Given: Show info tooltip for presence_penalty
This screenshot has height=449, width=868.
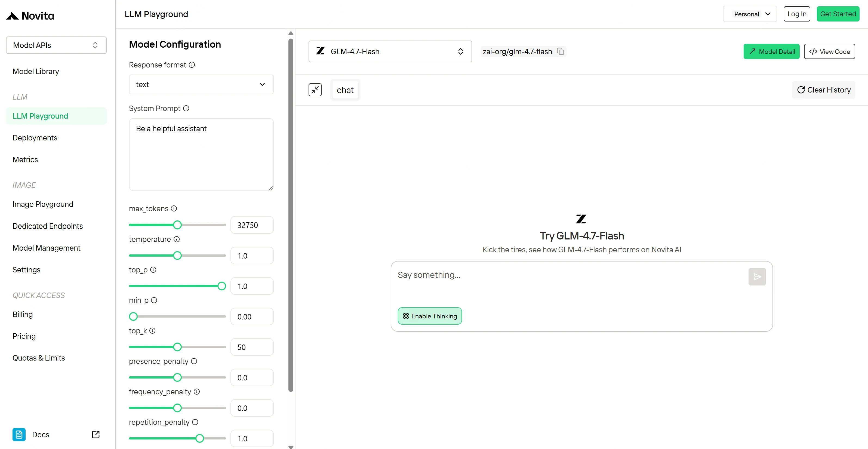Looking at the screenshot, I should pyautogui.click(x=194, y=361).
